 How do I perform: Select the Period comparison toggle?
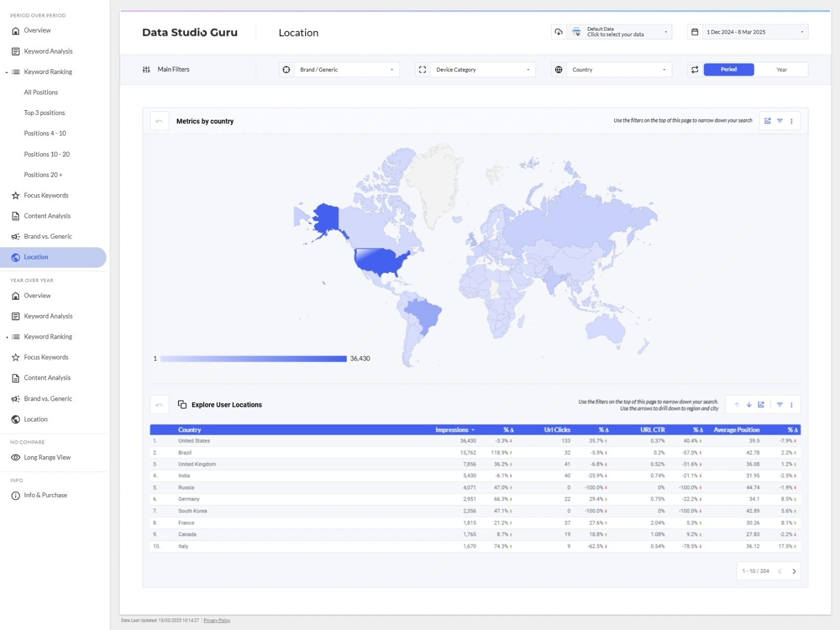(x=728, y=70)
